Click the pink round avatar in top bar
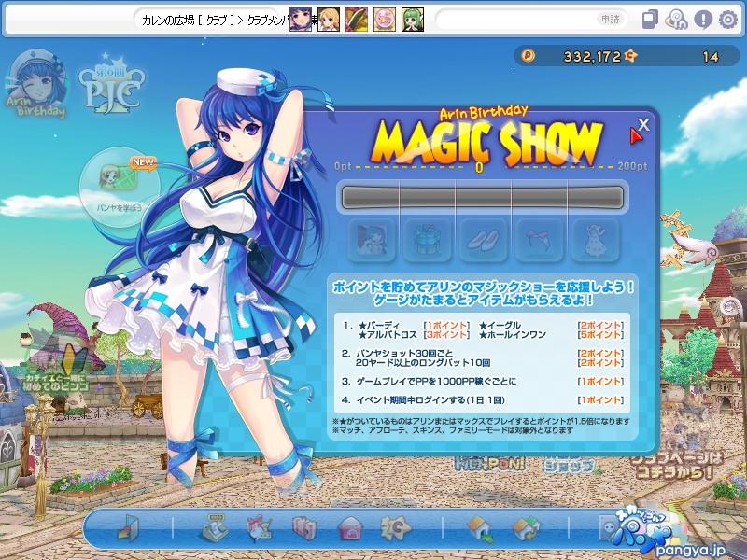Image resolution: width=747 pixels, height=560 pixels. [x=385, y=20]
